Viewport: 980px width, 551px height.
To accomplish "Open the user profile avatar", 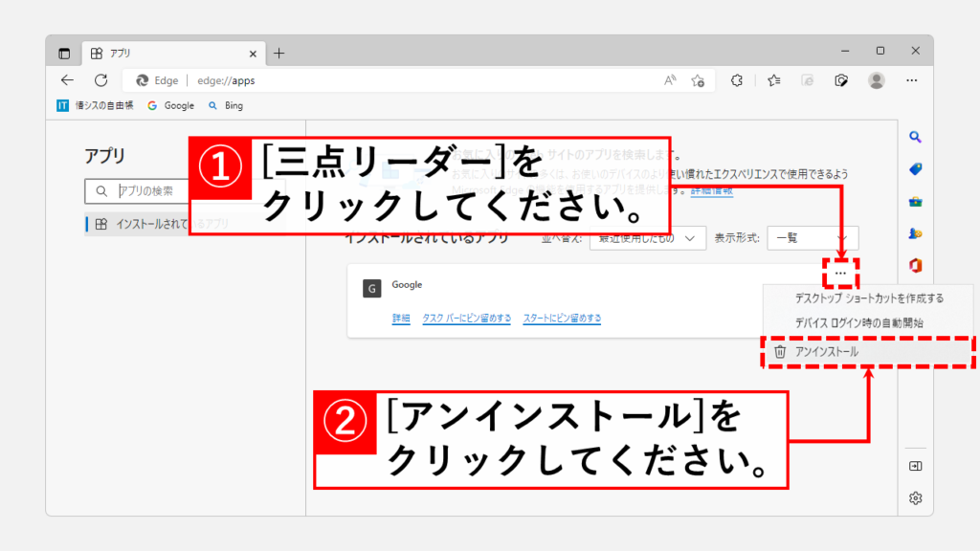I will click(876, 80).
